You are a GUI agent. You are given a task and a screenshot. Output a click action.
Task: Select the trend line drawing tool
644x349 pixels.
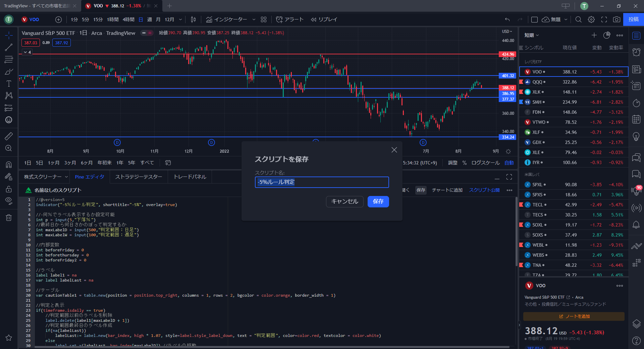[x=9, y=47]
